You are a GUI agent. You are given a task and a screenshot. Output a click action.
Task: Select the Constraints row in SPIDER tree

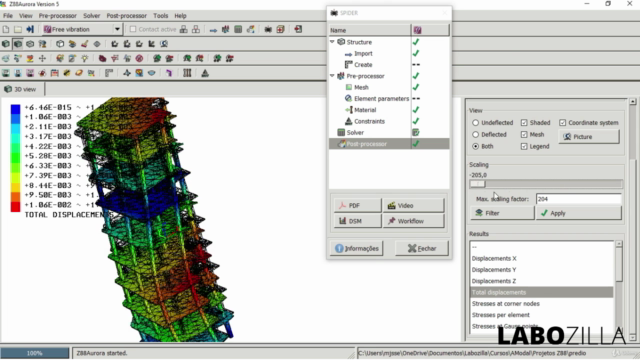click(389, 121)
